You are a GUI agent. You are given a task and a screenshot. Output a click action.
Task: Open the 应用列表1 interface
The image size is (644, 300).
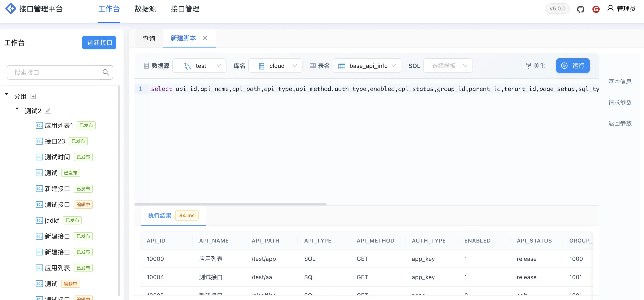coord(59,125)
